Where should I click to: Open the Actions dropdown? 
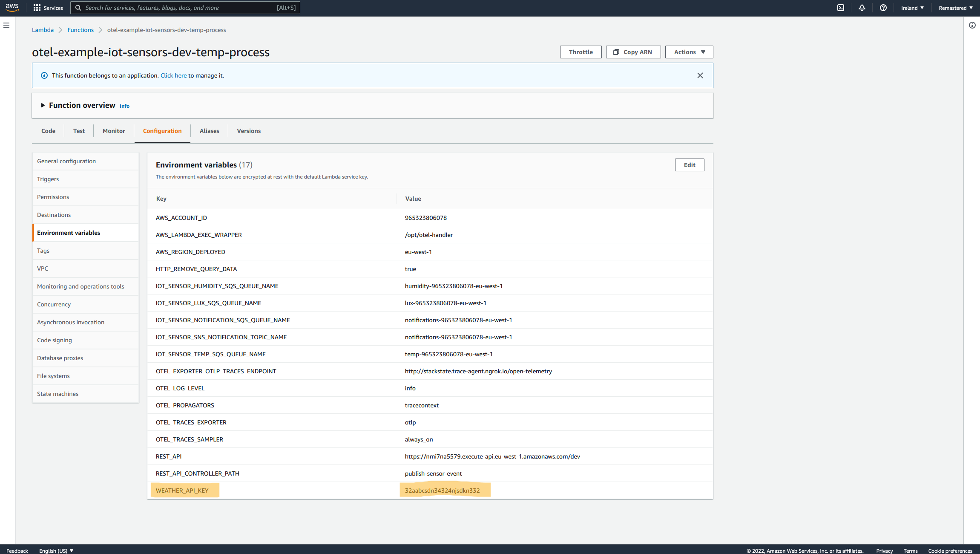pos(689,52)
